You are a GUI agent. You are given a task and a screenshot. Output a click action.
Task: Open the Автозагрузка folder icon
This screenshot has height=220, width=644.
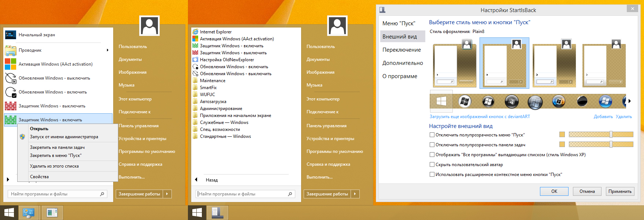point(195,102)
